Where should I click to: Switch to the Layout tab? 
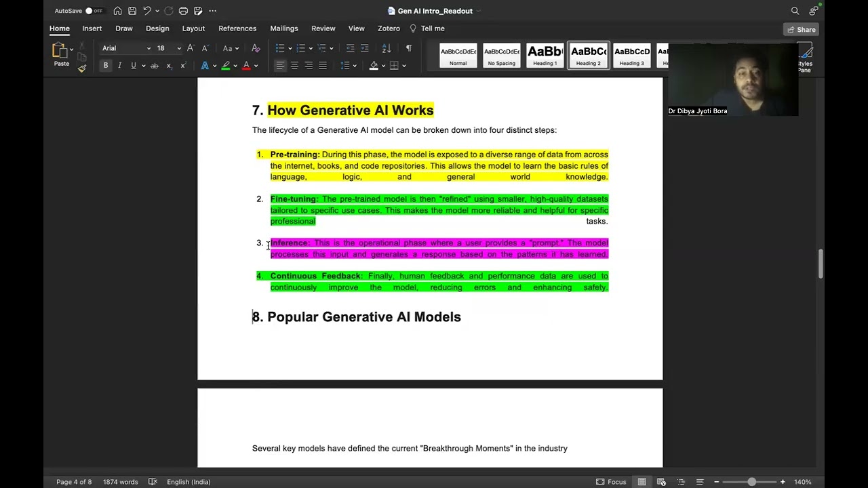(x=193, y=28)
